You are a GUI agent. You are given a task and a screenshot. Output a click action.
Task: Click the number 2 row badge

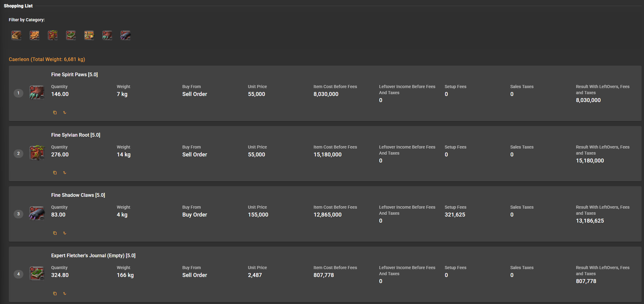pos(18,153)
